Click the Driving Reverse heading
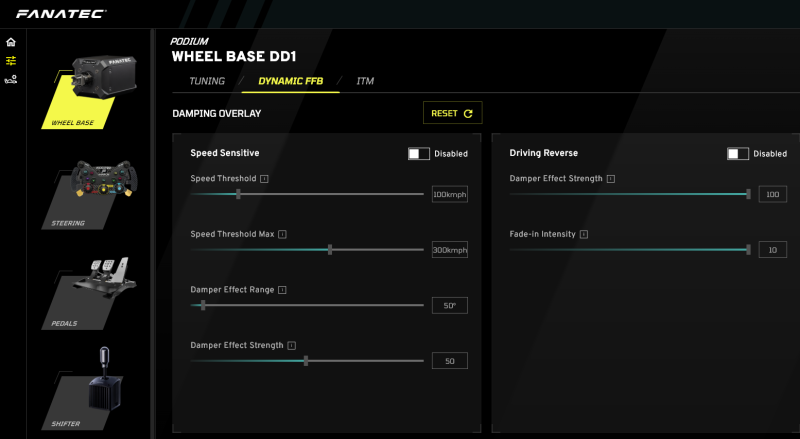The height and width of the screenshot is (439, 800). [544, 153]
